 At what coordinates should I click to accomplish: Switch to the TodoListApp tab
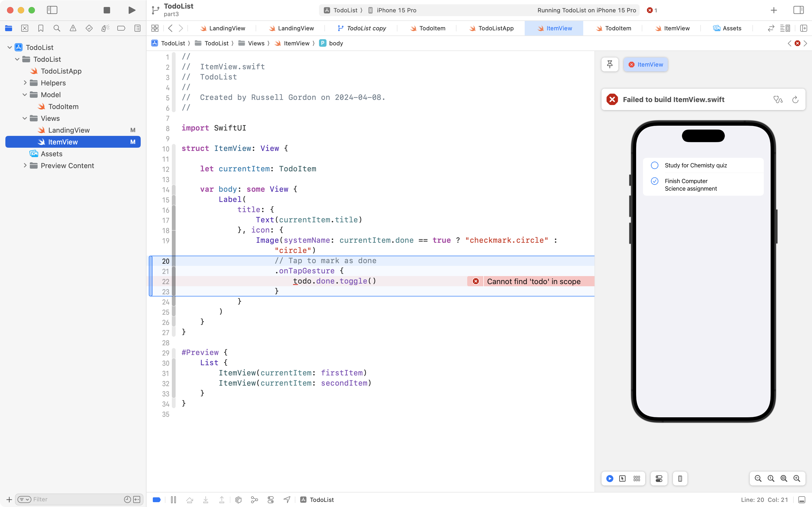[495, 28]
